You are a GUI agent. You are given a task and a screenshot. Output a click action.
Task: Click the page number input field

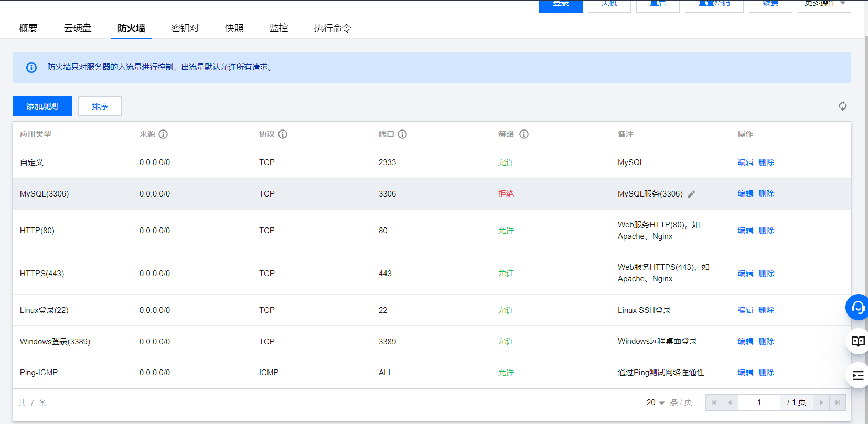[x=759, y=403]
